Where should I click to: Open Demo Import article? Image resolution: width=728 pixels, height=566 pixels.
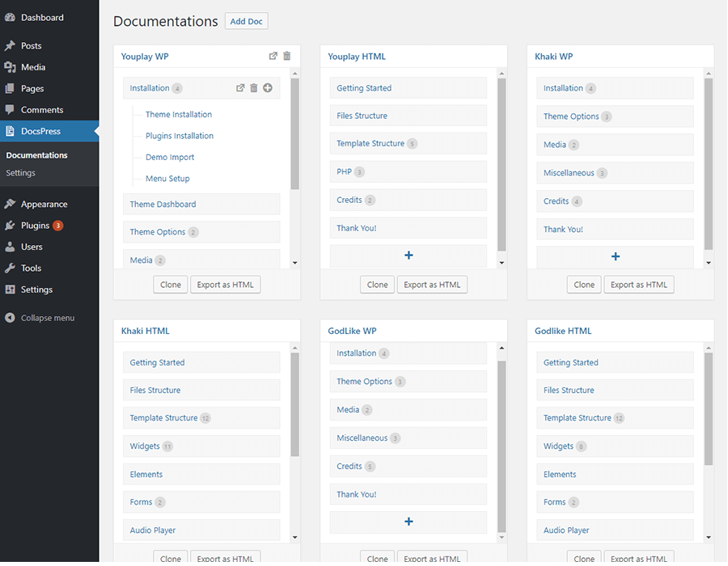[x=170, y=158]
